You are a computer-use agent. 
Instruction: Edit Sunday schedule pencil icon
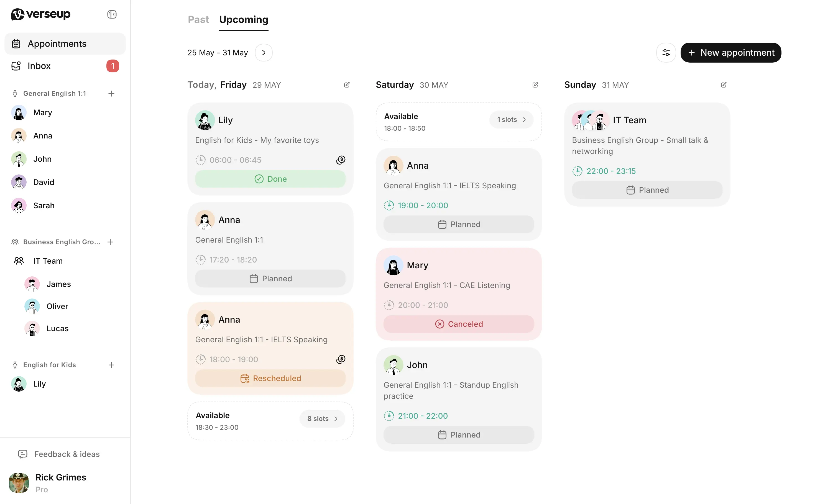[724, 85]
